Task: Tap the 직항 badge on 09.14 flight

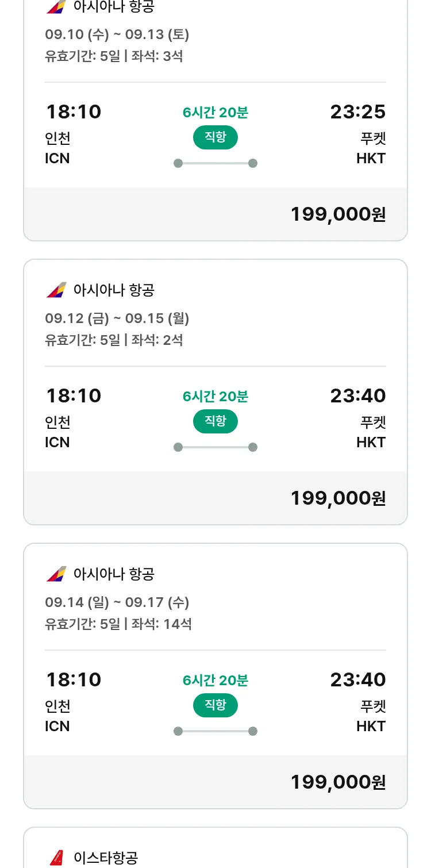Action: point(215,705)
